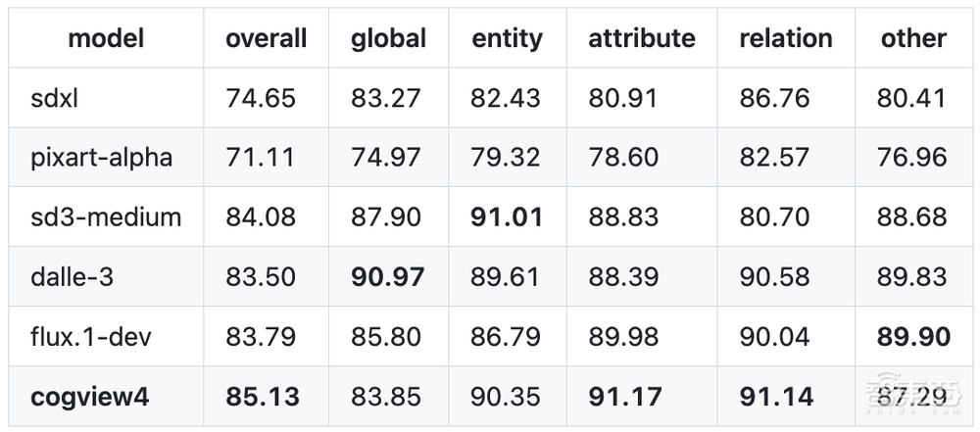
Task: Click sd3-medium's entity score 91.01
Action: (x=507, y=217)
